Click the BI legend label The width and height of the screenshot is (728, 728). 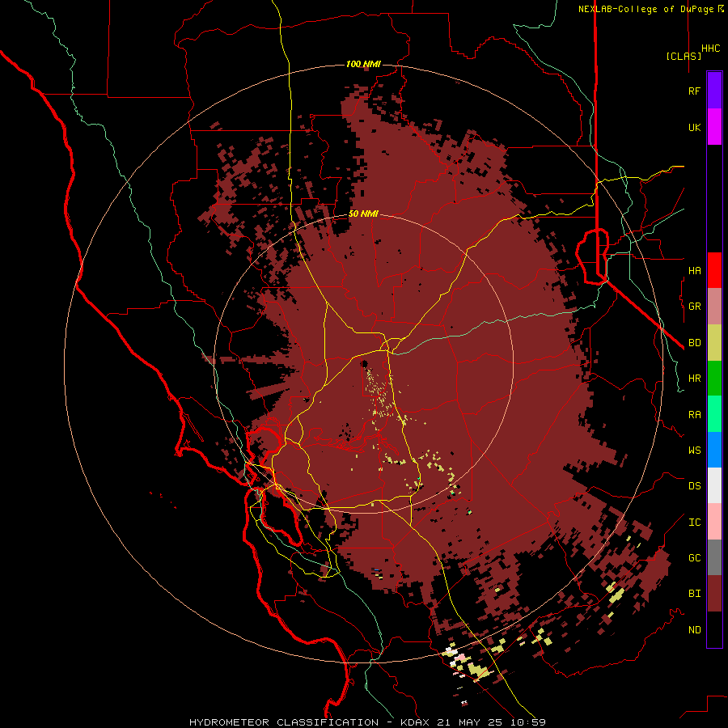[694, 594]
